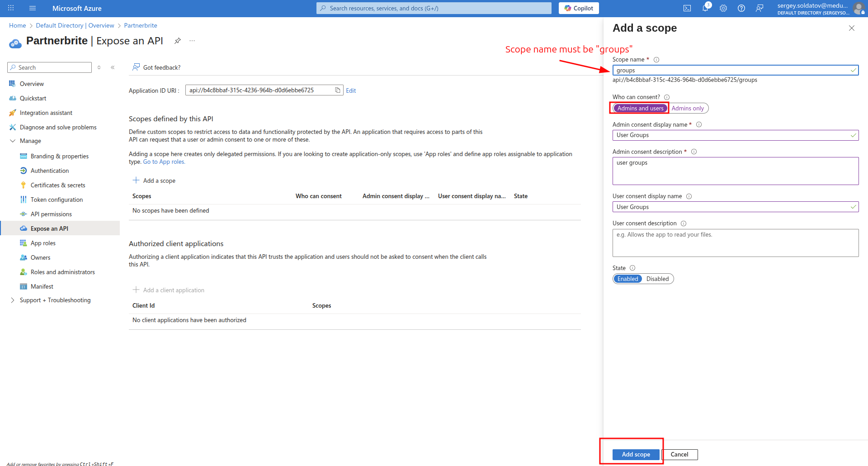Click Admin consent display name field
This screenshot has width=868, height=466.
736,135
